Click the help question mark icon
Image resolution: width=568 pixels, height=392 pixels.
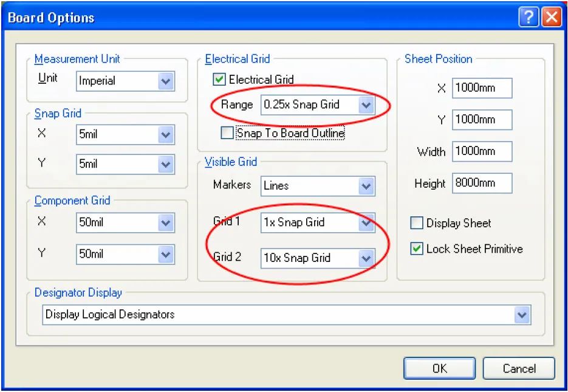coord(528,18)
